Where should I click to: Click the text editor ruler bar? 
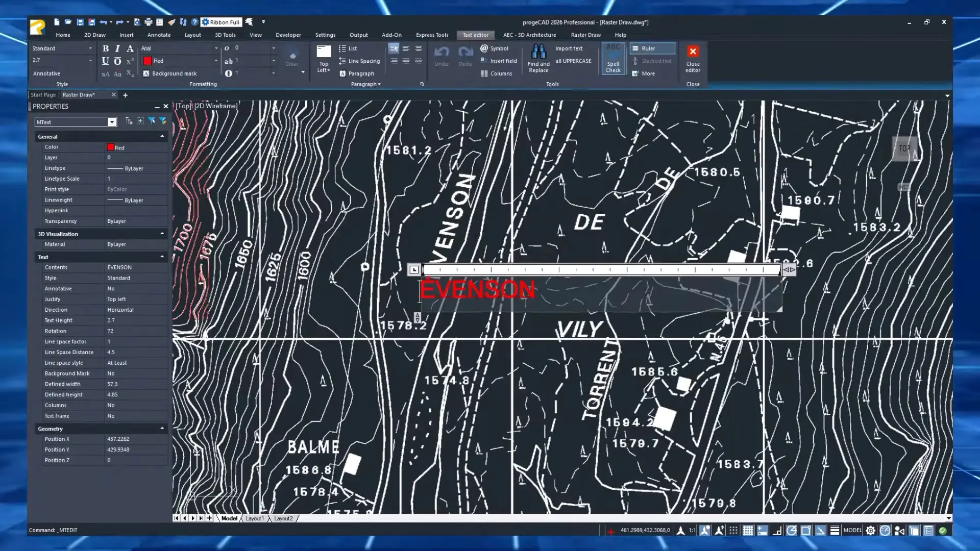pos(601,269)
